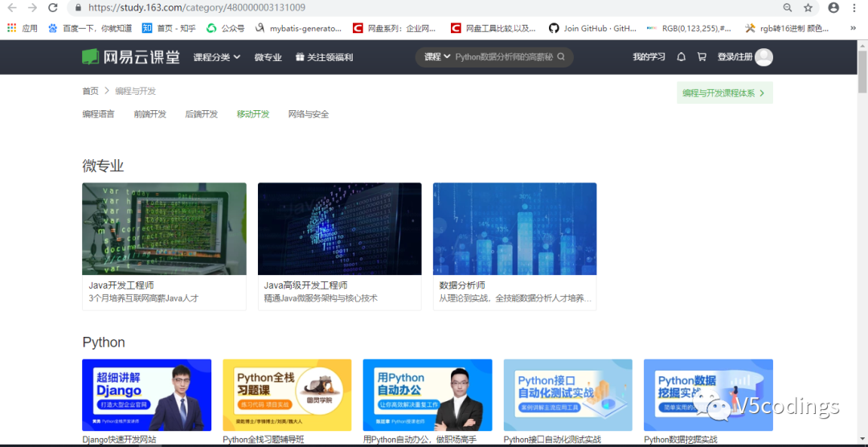Open the Java开发工程师 course thumbnail
The image size is (868, 447).
point(164,229)
